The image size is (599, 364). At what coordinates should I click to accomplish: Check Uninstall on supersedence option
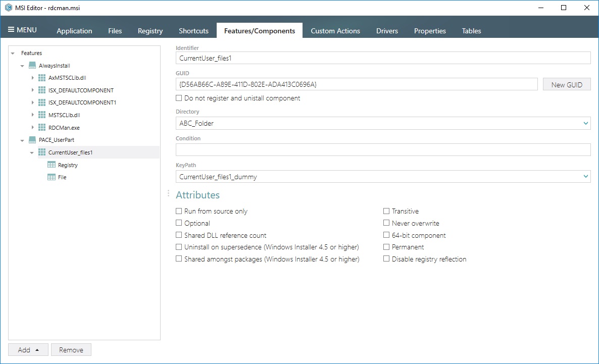[179, 247]
